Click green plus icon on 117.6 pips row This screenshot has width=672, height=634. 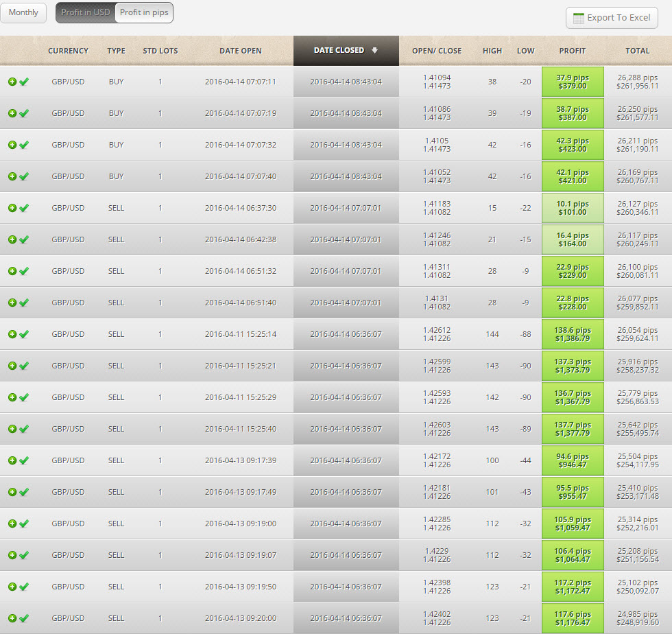coord(12,618)
